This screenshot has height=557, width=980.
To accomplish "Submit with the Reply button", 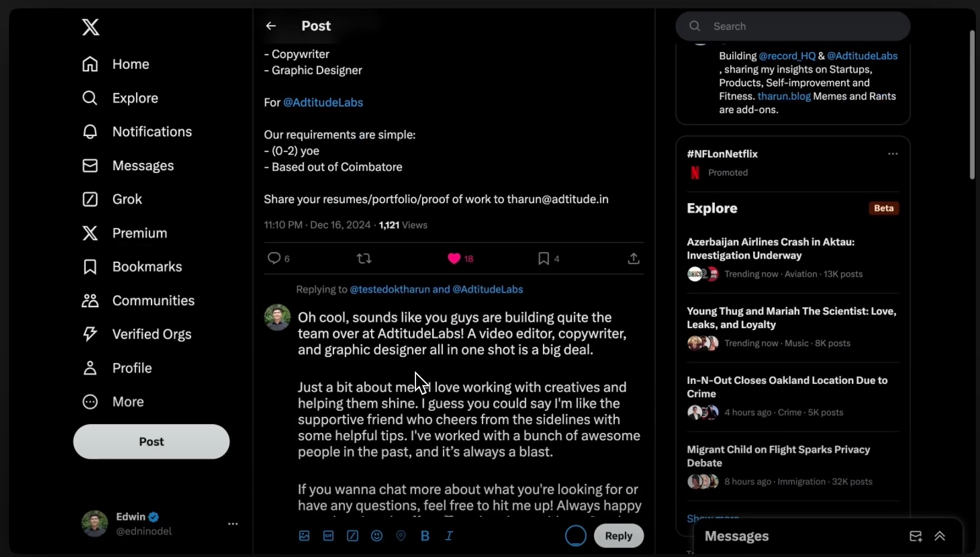I will [618, 536].
